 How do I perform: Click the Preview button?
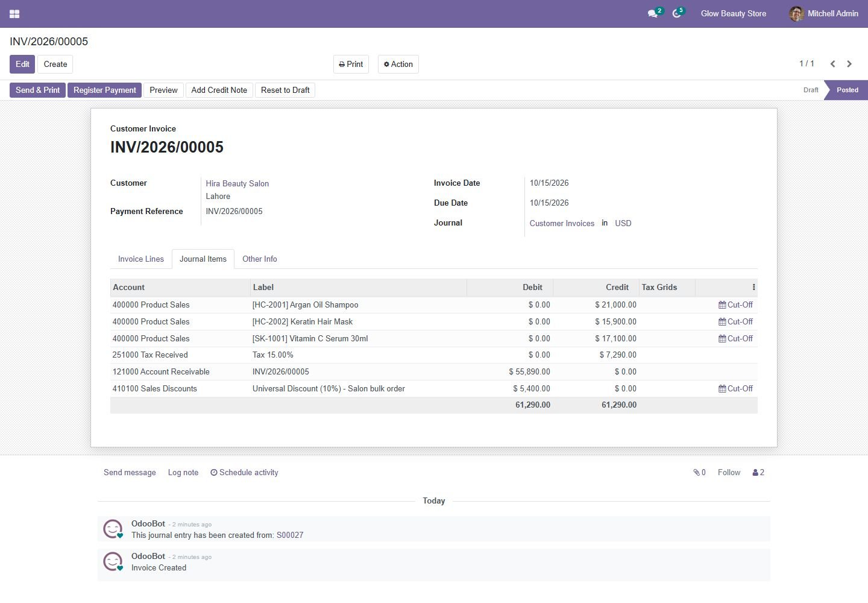pyautogui.click(x=163, y=90)
